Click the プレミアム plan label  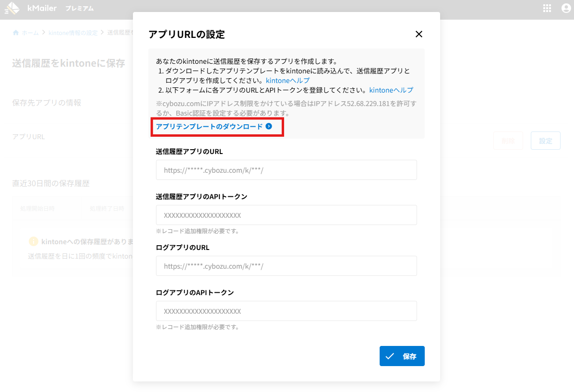pos(80,9)
